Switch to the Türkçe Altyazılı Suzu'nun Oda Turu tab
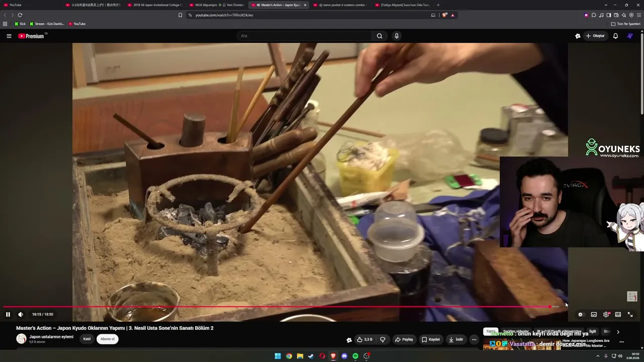The image size is (644, 362). [402, 5]
